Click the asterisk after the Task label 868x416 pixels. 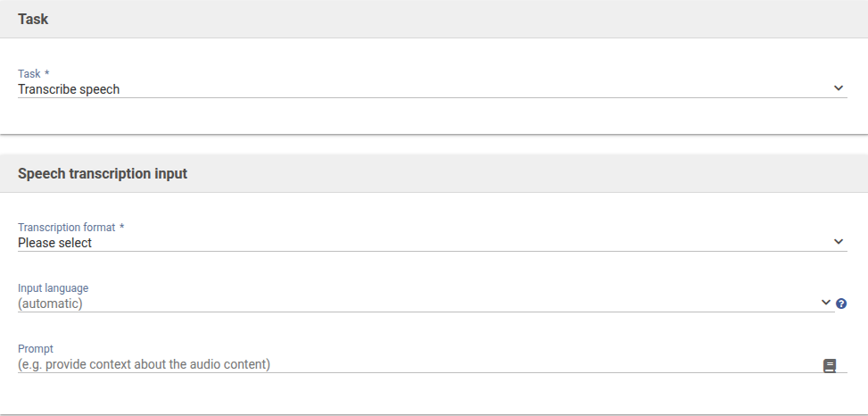point(46,73)
